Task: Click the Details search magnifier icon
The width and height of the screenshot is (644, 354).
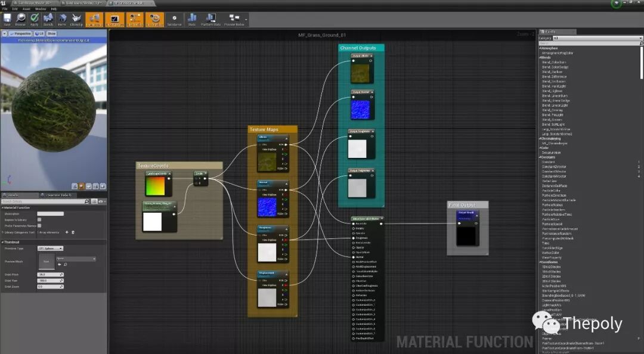Action: [86, 201]
